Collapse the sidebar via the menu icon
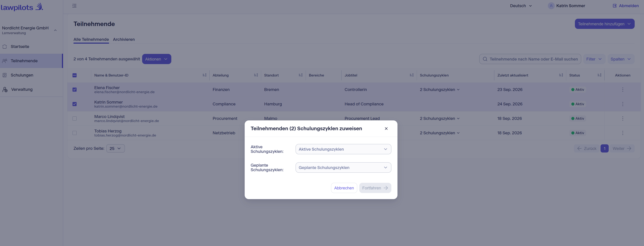 click(x=74, y=6)
